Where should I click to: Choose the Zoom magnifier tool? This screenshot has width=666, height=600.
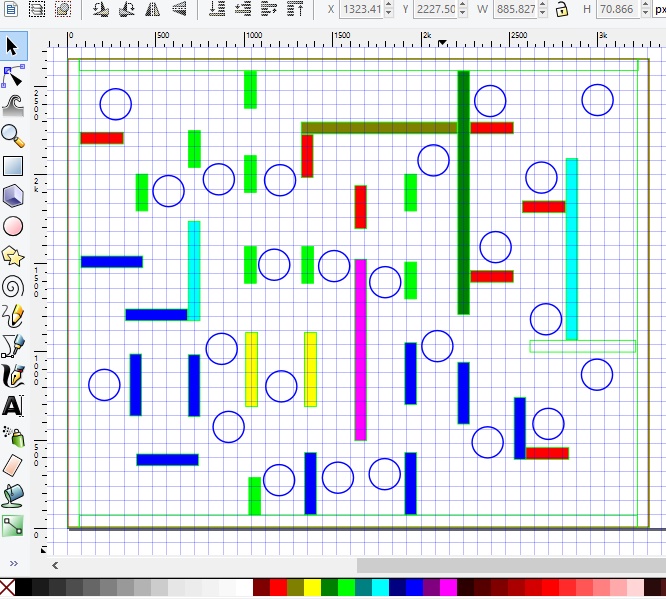13,136
